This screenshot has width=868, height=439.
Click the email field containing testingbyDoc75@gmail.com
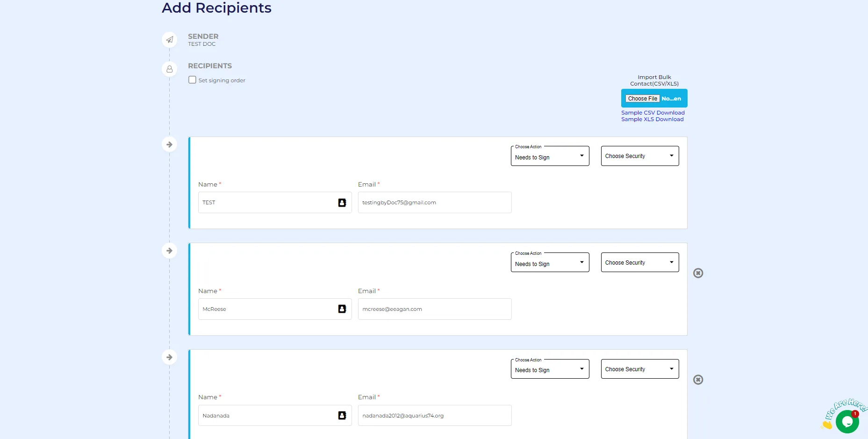(434, 202)
